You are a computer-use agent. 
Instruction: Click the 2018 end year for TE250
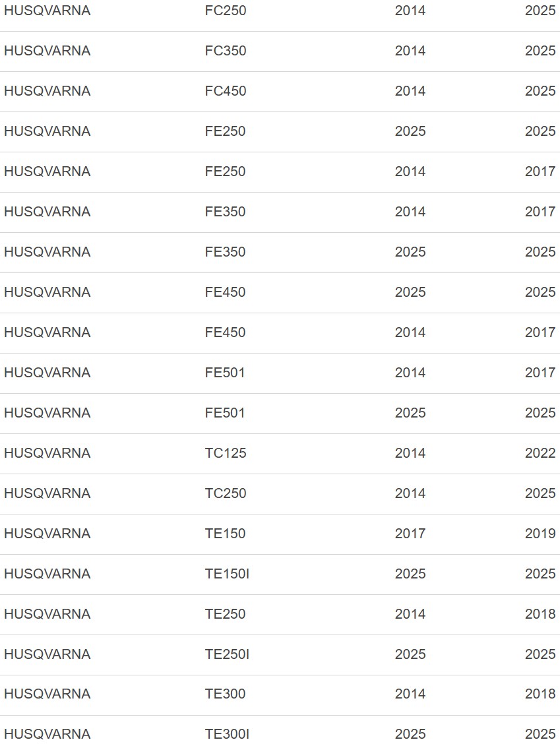tap(540, 615)
